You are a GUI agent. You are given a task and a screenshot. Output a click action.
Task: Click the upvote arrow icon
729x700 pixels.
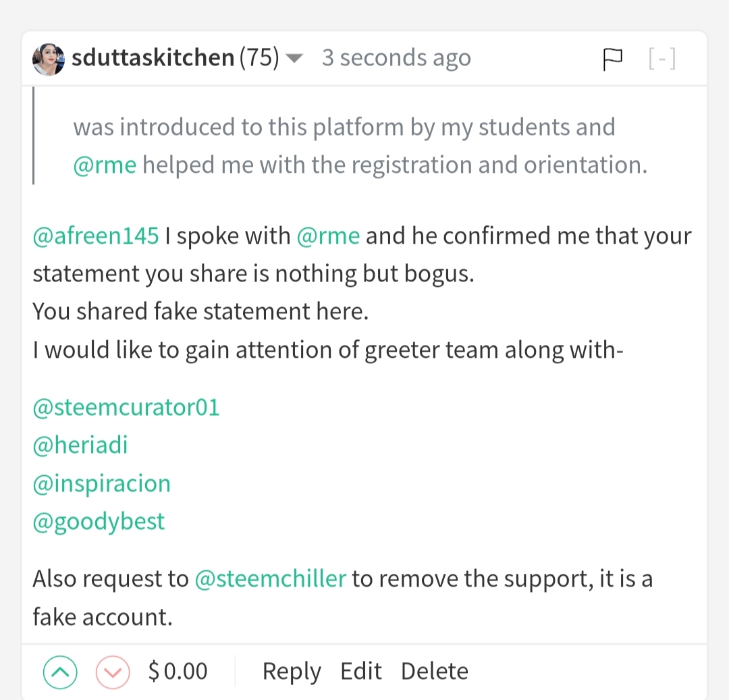coord(60,672)
